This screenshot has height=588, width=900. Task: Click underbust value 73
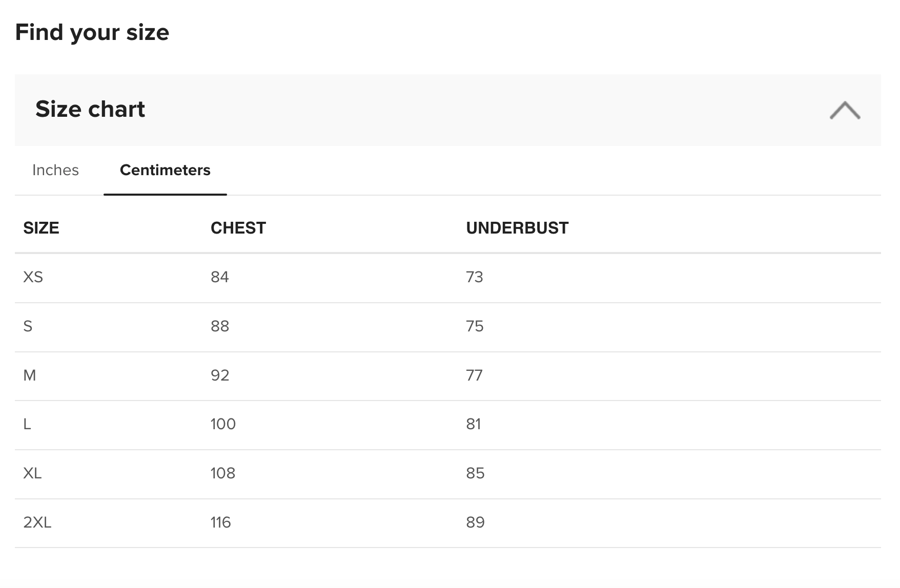click(x=475, y=277)
